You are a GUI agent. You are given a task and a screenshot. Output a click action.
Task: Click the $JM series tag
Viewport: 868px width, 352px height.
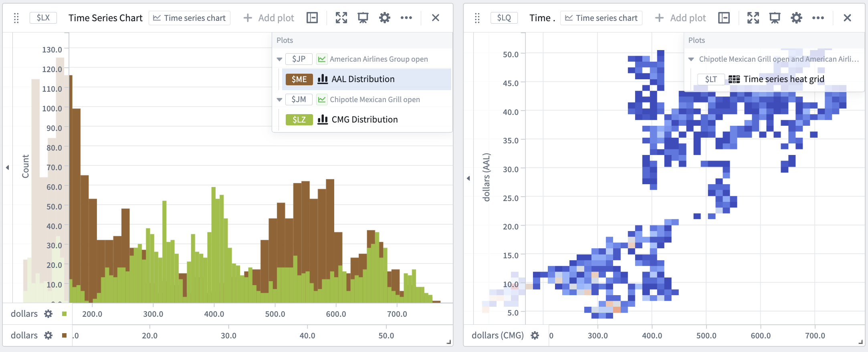(x=299, y=100)
